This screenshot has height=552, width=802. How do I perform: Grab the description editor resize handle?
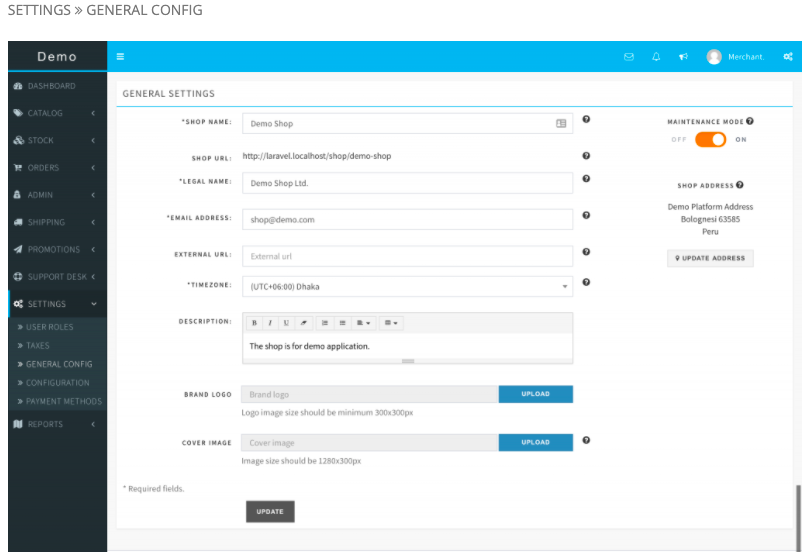[x=408, y=361]
